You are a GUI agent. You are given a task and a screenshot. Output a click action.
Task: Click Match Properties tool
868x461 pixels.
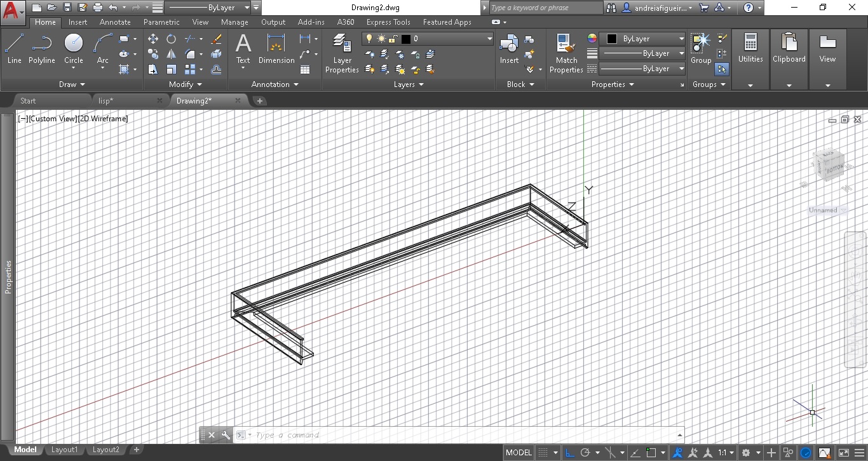(x=566, y=53)
